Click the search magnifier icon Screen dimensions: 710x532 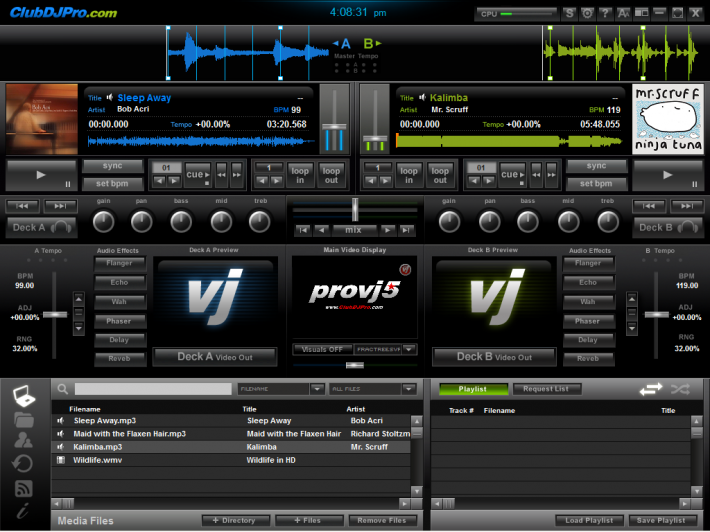62,389
